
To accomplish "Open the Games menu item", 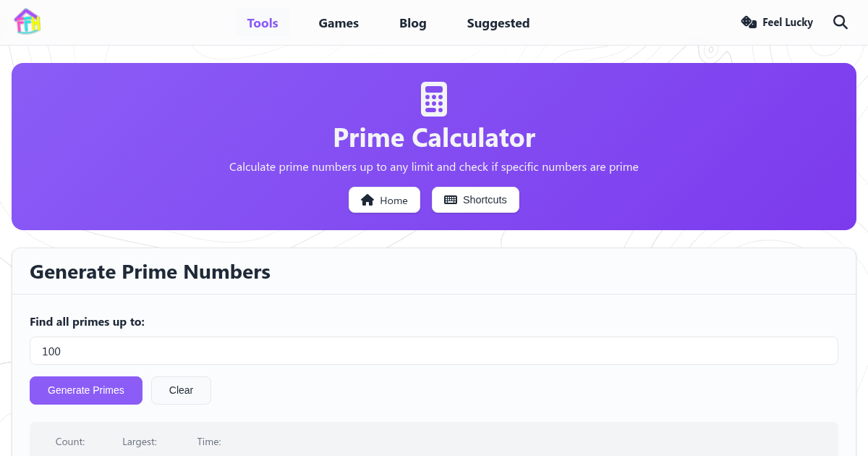I will [339, 23].
